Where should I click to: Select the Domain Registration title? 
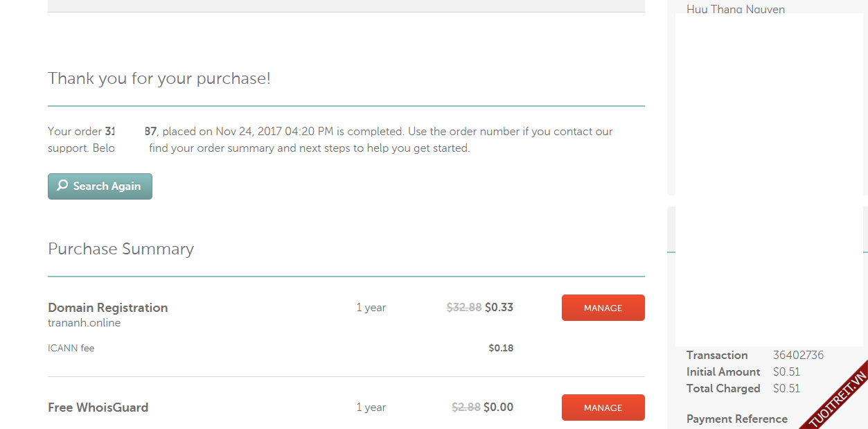coord(107,308)
